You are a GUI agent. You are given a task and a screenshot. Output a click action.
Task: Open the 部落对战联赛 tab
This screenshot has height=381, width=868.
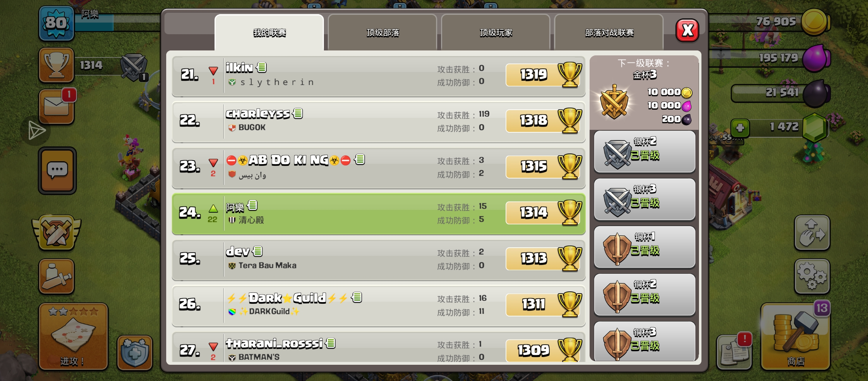pyautogui.click(x=609, y=32)
